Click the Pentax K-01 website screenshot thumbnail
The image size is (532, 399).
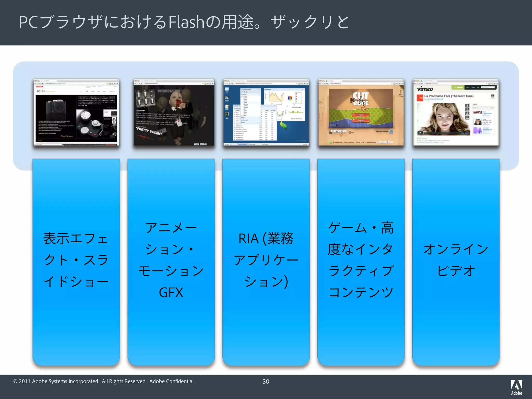[76, 112]
